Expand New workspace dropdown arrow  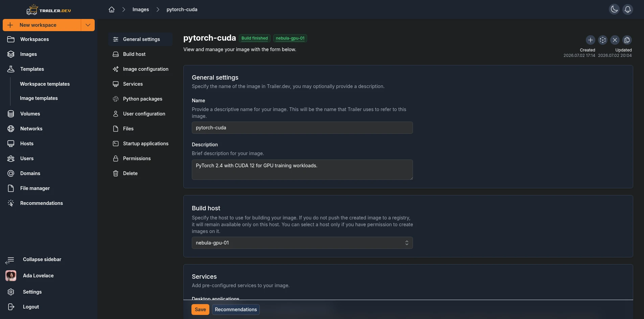[88, 25]
